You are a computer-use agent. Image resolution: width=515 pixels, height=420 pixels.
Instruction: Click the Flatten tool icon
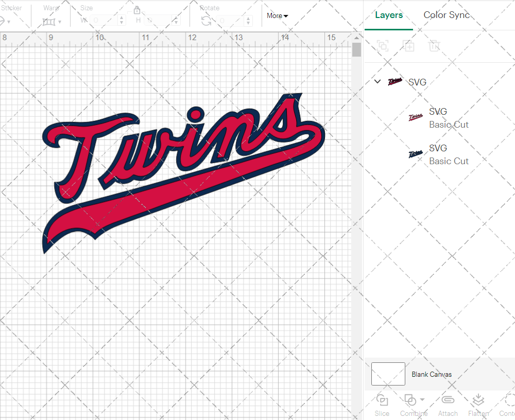[478, 400]
